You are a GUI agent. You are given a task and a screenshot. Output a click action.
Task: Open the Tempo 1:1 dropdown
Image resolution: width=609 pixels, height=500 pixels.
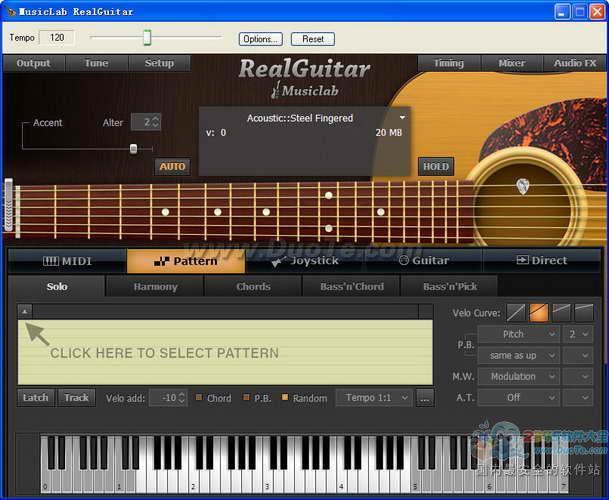point(374,397)
